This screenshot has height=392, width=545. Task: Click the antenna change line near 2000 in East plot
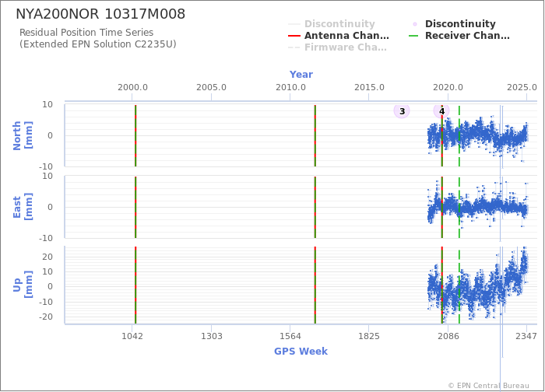135,207
